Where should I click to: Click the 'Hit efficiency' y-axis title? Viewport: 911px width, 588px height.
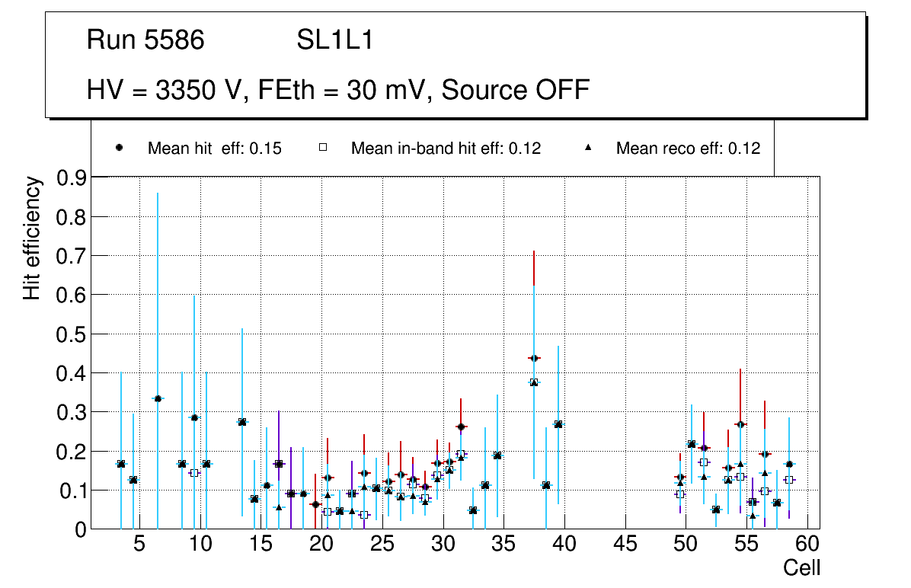[32, 238]
